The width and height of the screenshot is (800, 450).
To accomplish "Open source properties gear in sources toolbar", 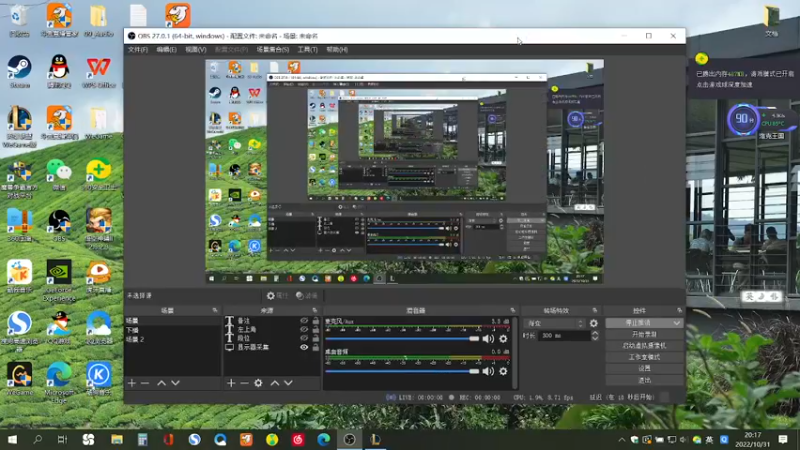I will point(258,383).
